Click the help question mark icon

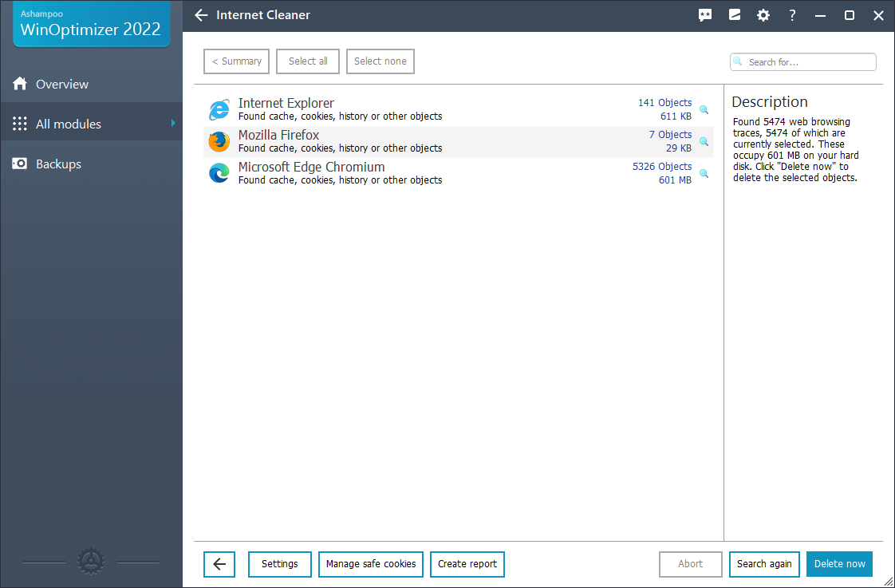(792, 15)
